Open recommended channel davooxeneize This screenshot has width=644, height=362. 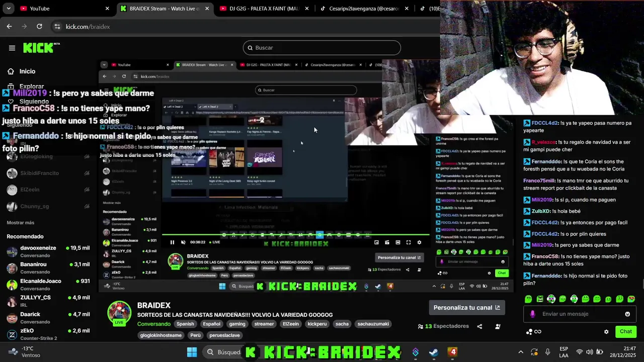click(x=48, y=251)
